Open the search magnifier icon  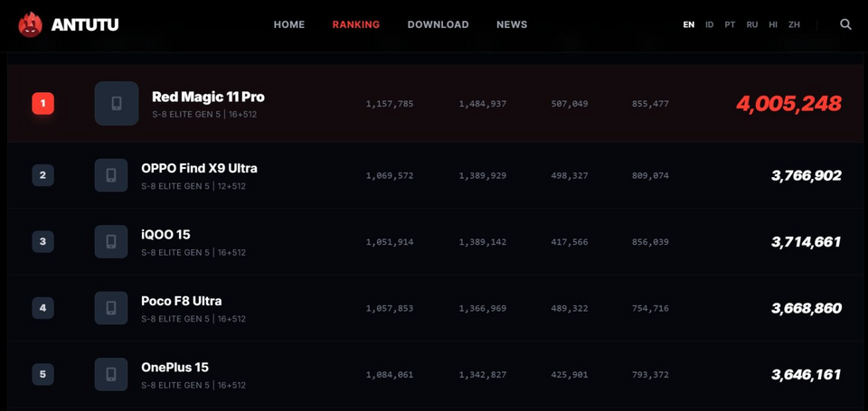(845, 24)
